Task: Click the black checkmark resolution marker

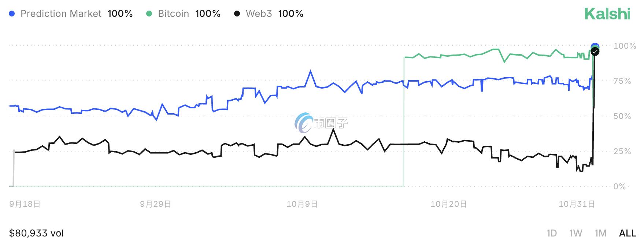Action: pyautogui.click(x=595, y=52)
